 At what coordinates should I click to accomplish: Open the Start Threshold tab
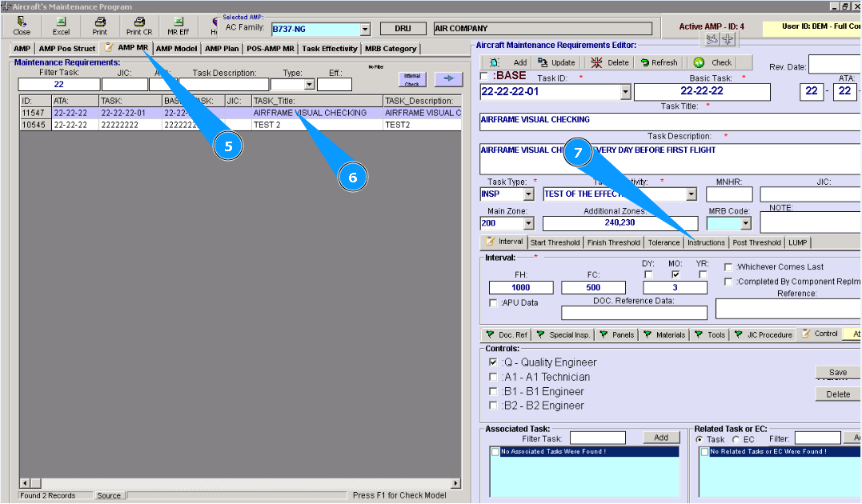pos(555,242)
